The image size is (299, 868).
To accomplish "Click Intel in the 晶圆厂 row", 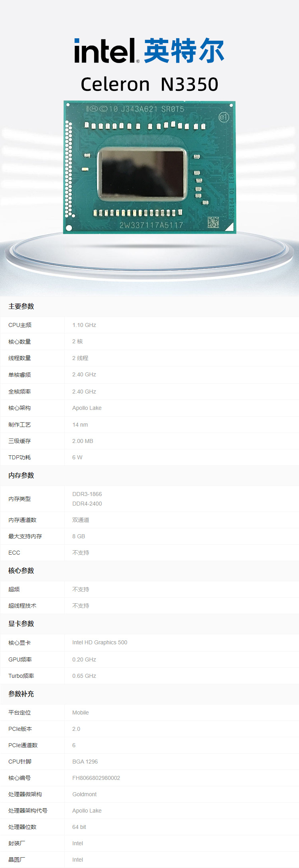I will point(78,860).
